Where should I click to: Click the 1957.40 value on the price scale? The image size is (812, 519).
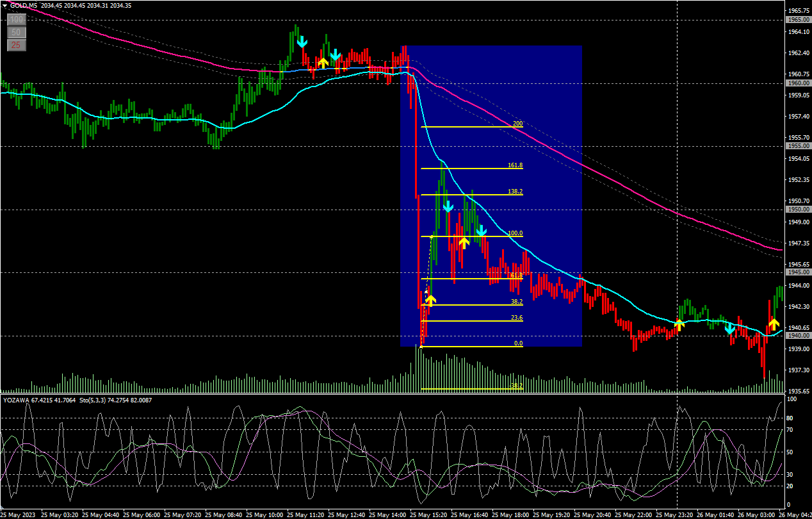(x=798, y=116)
